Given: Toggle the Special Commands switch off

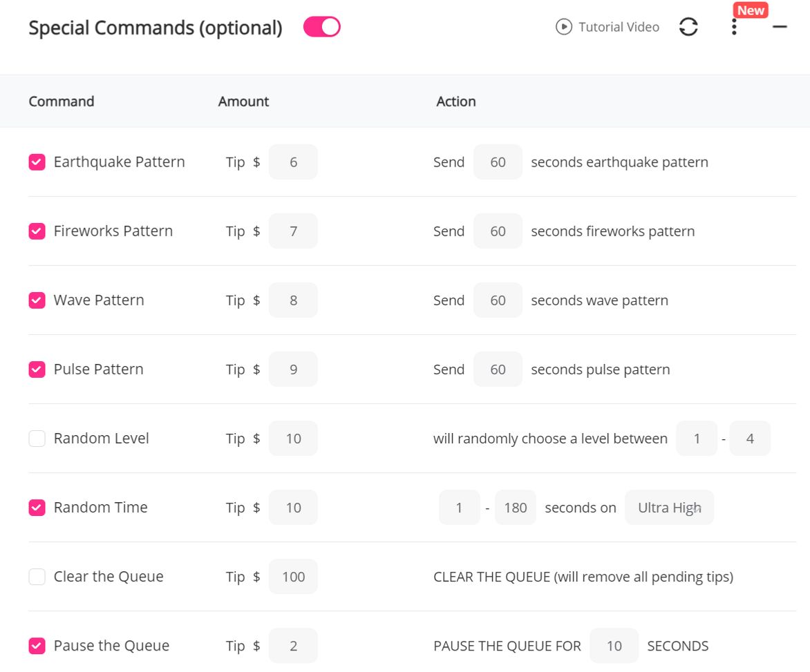Looking at the screenshot, I should point(321,27).
